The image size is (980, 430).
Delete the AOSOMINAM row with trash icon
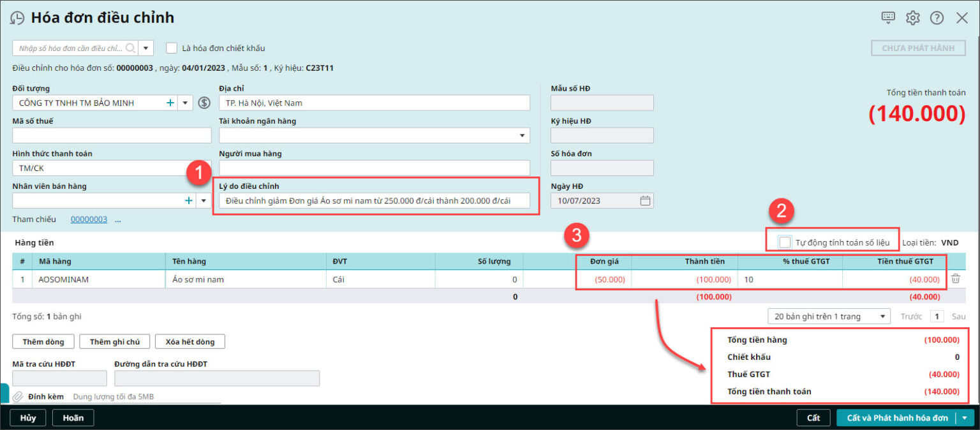pyautogui.click(x=955, y=279)
